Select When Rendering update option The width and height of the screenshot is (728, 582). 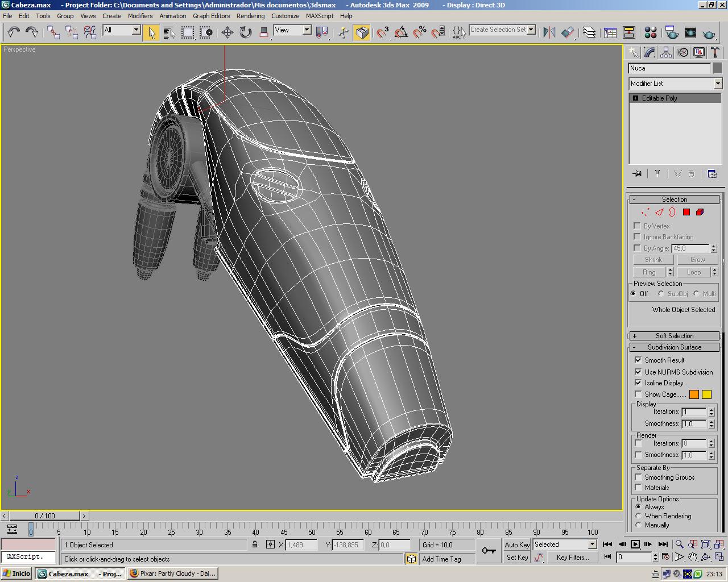638,516
